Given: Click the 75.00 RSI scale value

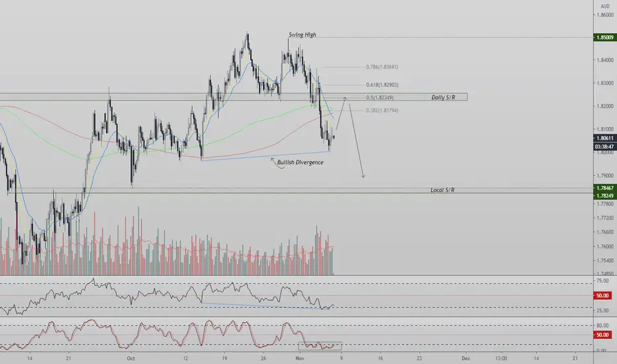Looking at the screenshot, I should (602, 281).
